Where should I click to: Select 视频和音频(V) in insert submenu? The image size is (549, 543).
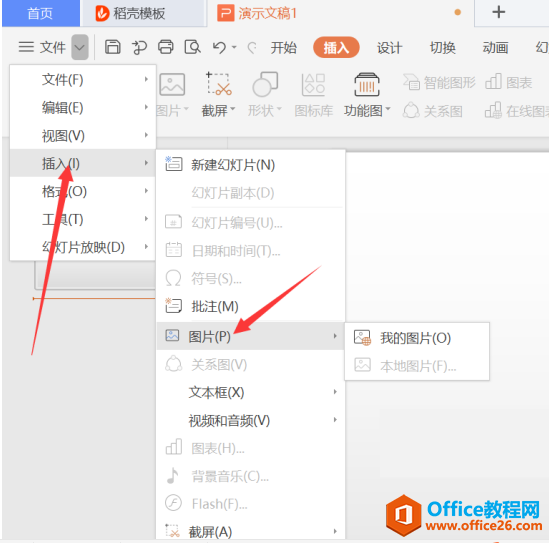click(x=251, y=420)
